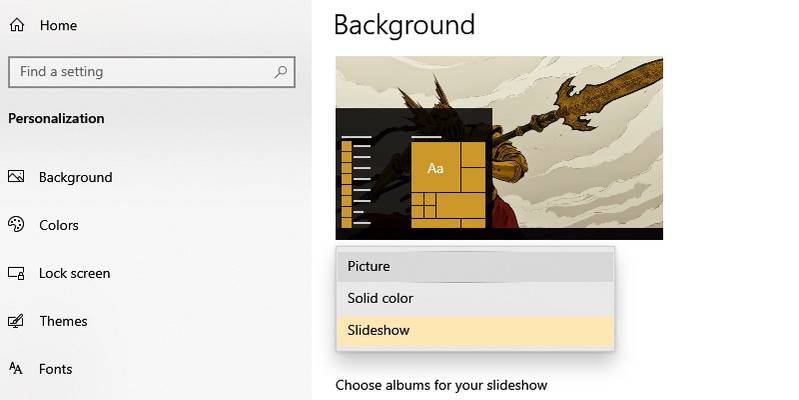Focus the Find a setting box
The image size is (799, 400).
[x=152, y=72]
